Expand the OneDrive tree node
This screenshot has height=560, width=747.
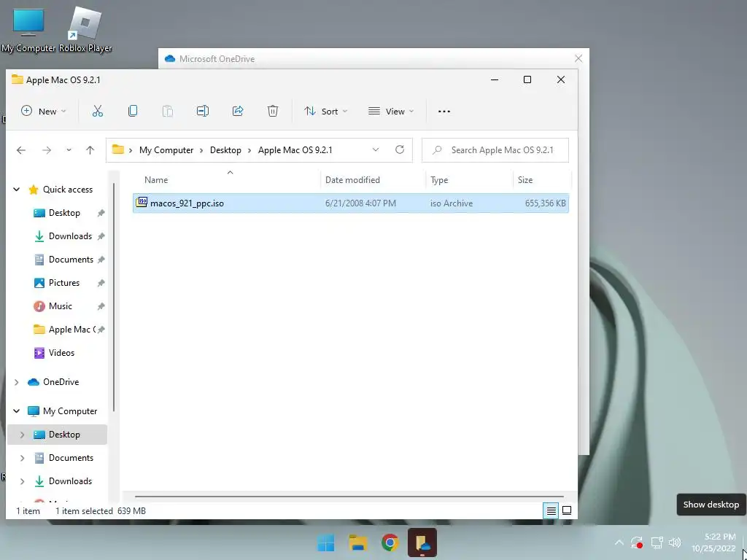tap(16, 382)
